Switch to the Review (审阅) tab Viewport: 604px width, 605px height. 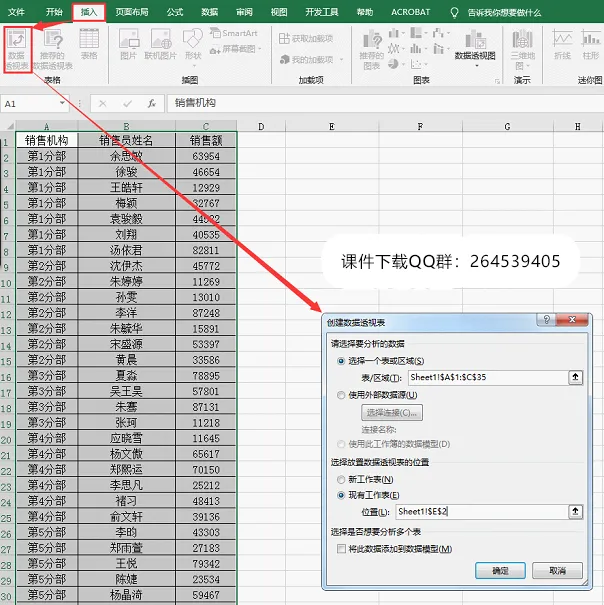[244, 12]
